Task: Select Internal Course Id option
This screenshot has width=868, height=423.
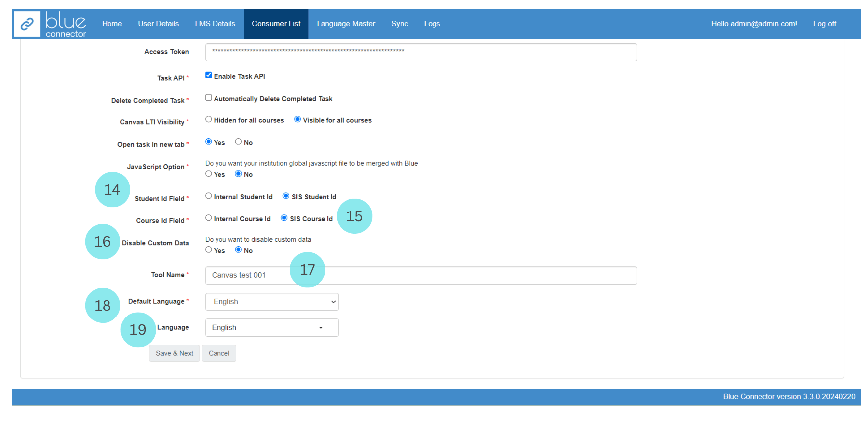Action: pos(209,218)
